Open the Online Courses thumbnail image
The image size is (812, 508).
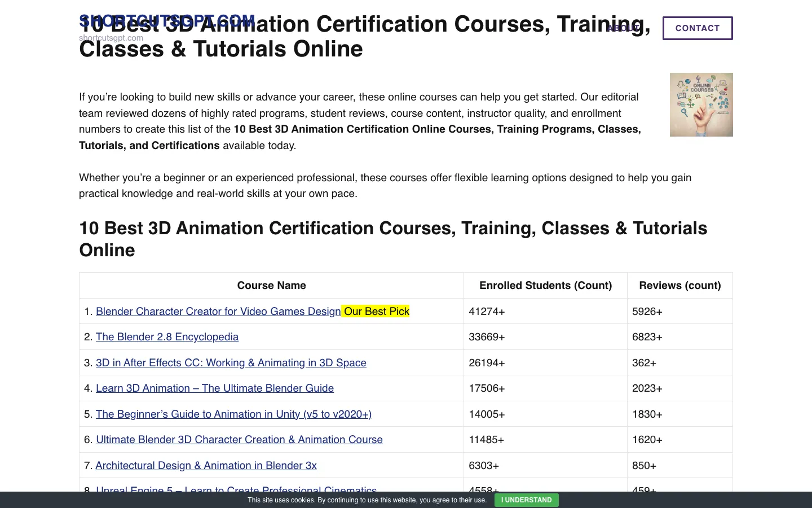[701, 104]
